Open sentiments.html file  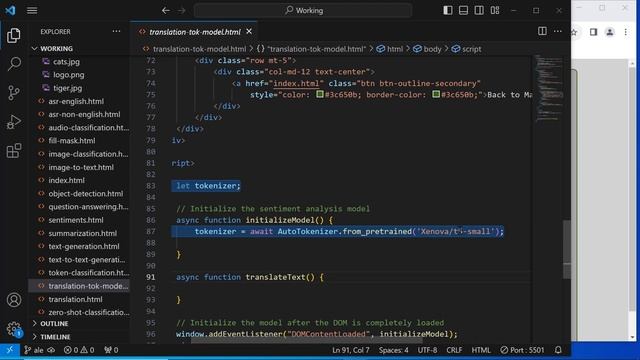(x=76, y=220)
